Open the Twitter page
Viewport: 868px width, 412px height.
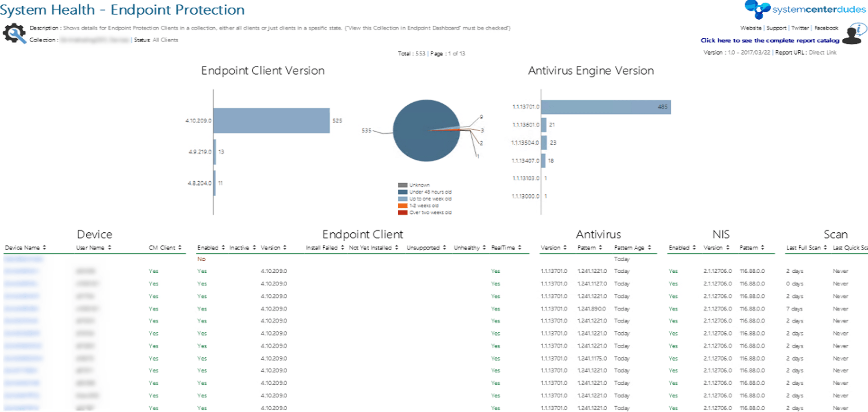[800, 28]
